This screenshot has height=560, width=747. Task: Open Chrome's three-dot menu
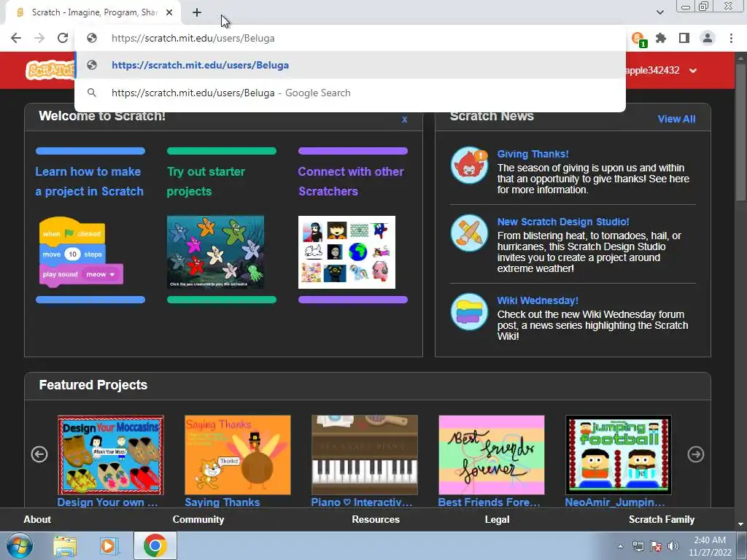[x=731, y=38]
